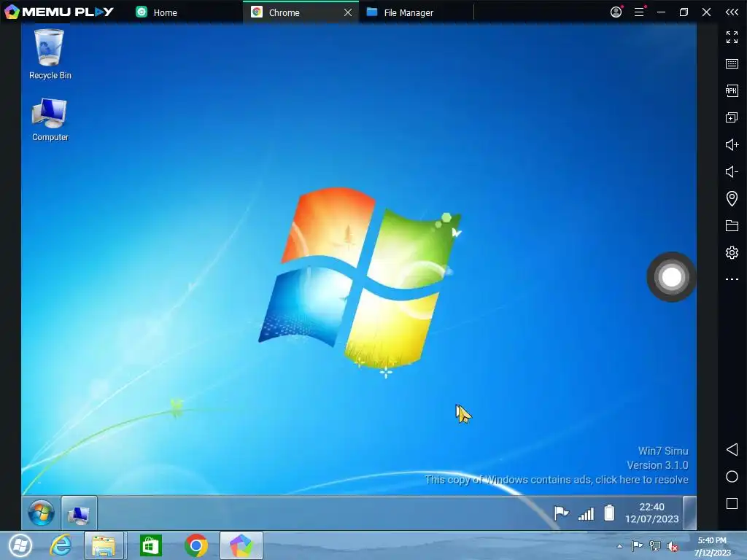Screen dimensions: 747x560
Task: Open the host Windows Start button
Action: [x=20, y=545]
